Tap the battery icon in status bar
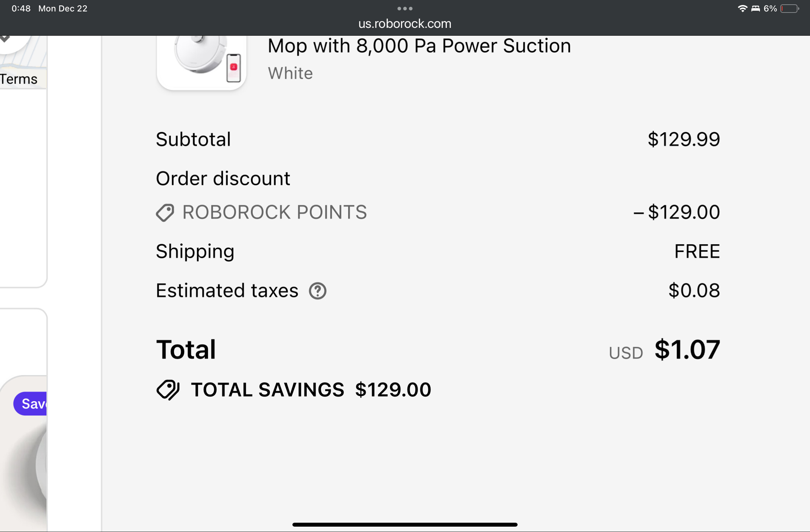 (x=790, y=9)
